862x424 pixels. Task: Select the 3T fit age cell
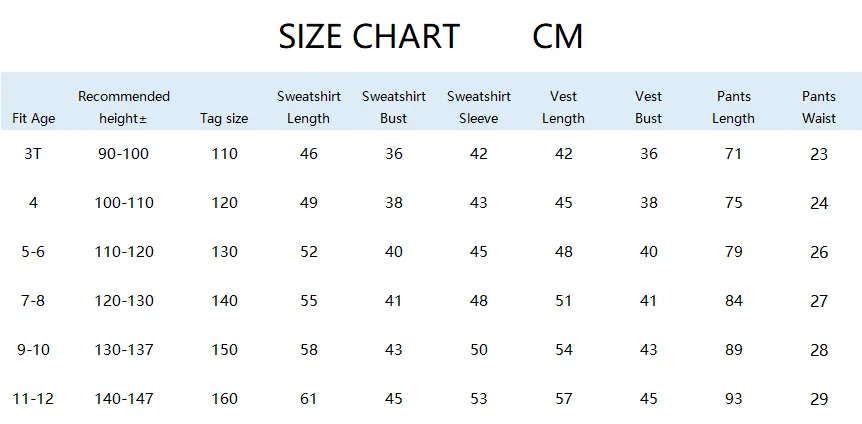point(33,153)
